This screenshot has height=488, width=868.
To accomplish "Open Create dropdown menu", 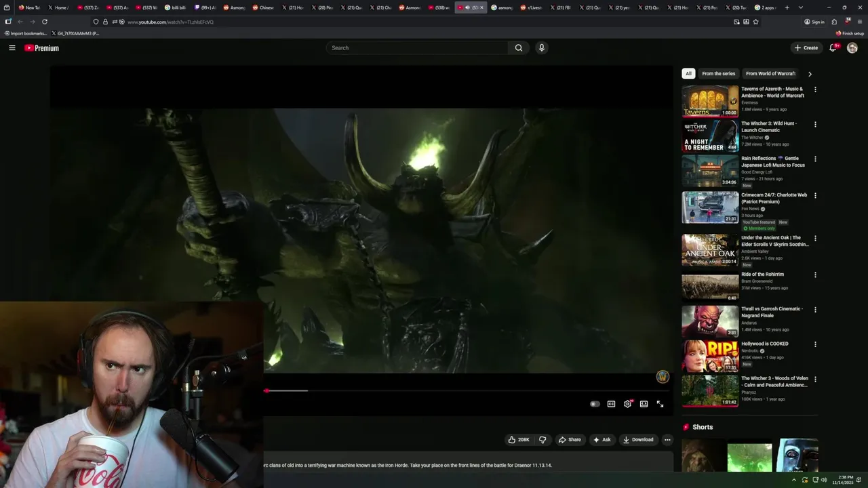I will [x=806, y=47].
